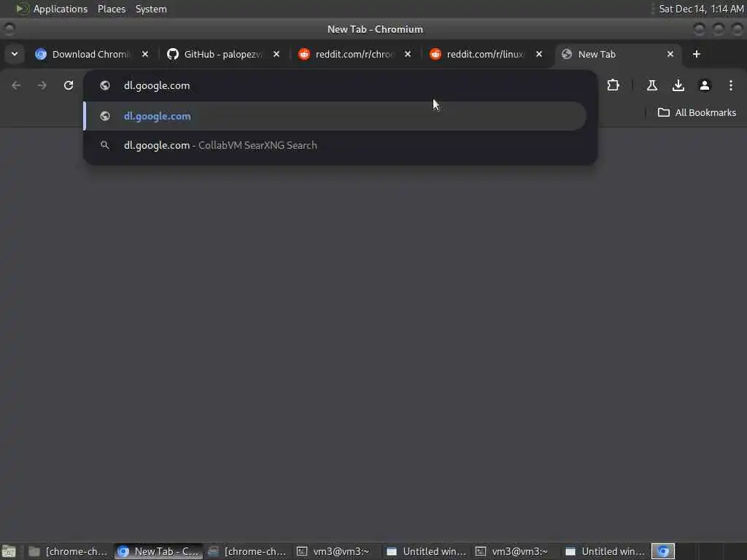747x560 pixels.
Task: Switch to second vm3@vm3:~ terminal
Action: coord(516,551)
